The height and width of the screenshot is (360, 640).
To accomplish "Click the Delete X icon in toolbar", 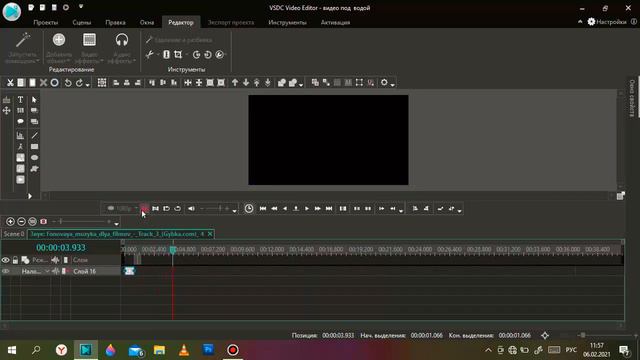I will point(43,83).
